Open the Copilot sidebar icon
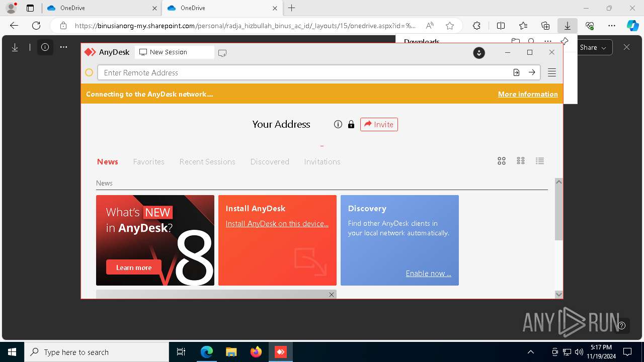Viewport: 644px width, 362px height. pos(632,26)
